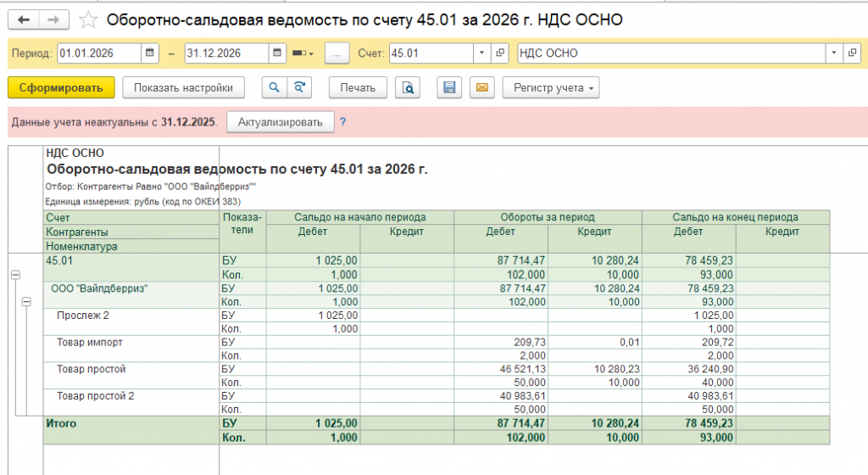
Task: Collapse the ООО "Вайлдберриз" group
Action: pyautogui.click(x=26, y=302)
